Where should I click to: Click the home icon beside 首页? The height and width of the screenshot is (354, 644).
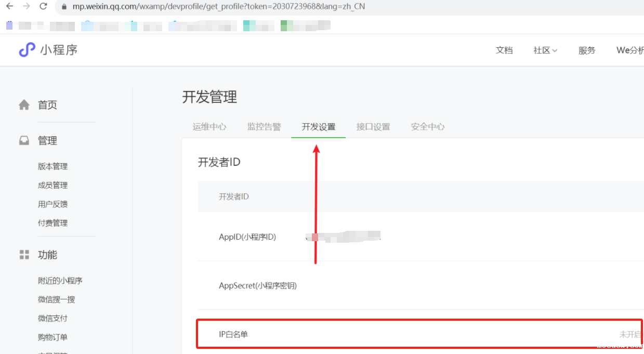[24, 105]
